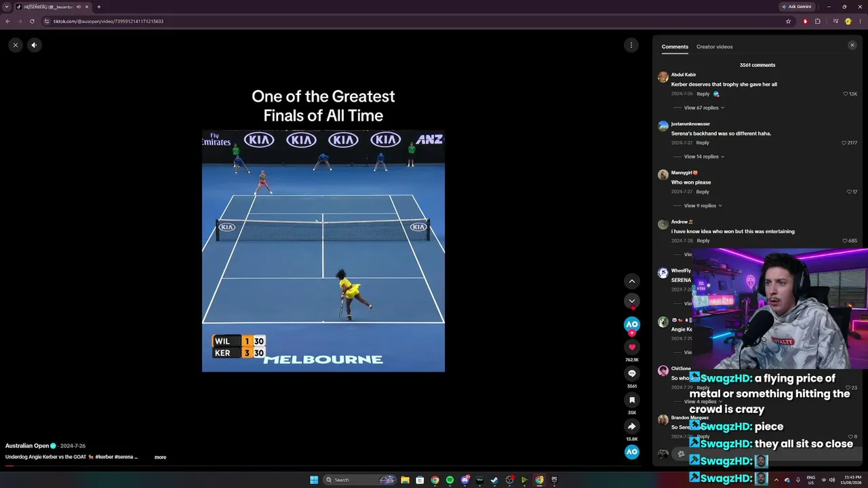Open Brandon Marquez's profile avatar
The width and height of the screenshot is (868, 488).
point(663,420)
